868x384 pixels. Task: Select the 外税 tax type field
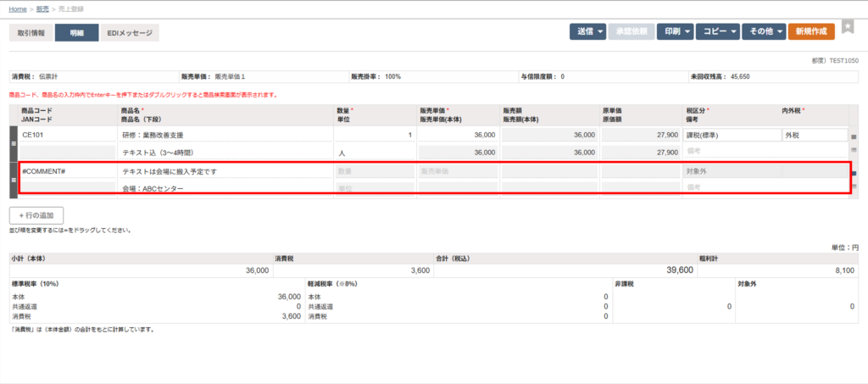pyautogui.click(x=814, y=135)
